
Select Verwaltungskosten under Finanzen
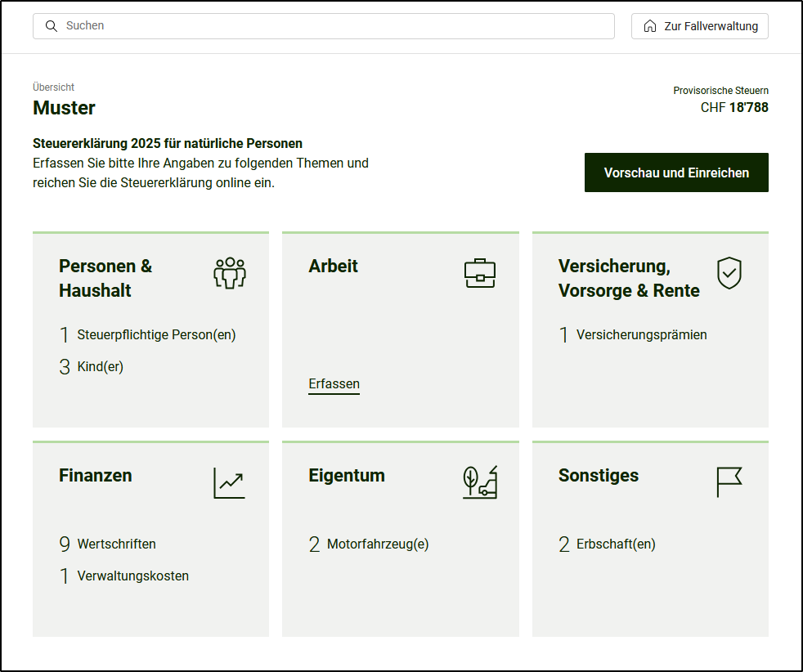pyautogui.click(x=132, y=576)
